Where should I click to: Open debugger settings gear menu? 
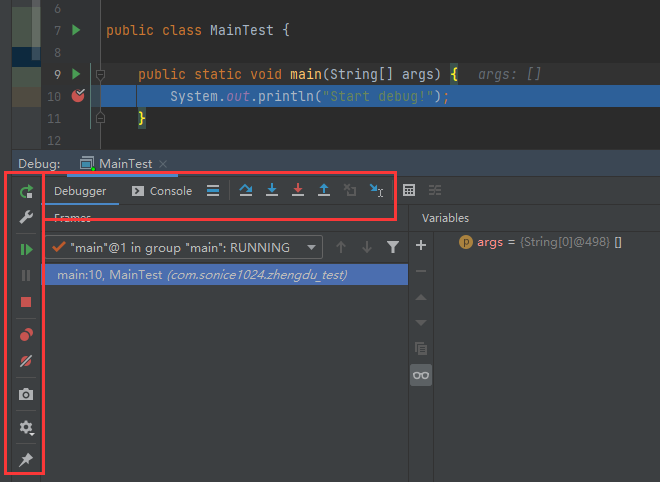coord(26,427)
